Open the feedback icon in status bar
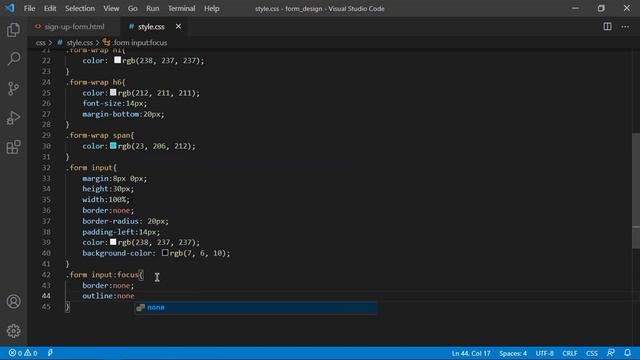The height and width of the screenshot is (360, 640). (x=611, y=353)
